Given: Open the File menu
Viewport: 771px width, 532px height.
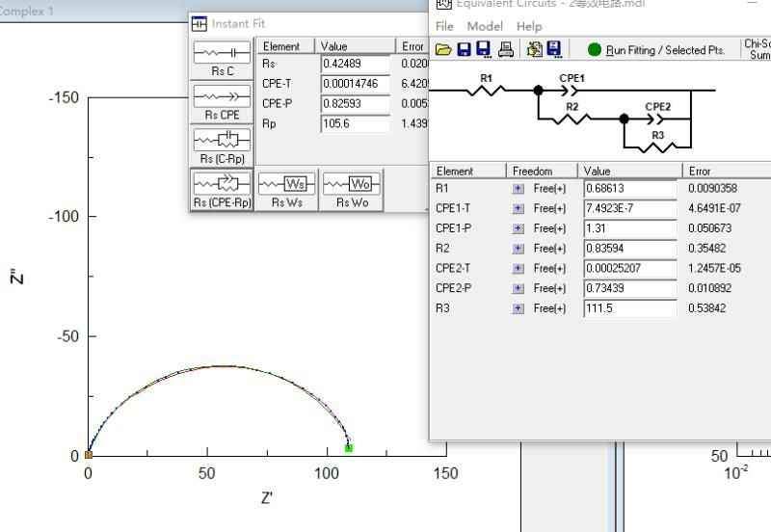Looking at the screenshot, I should coord(444,26).
